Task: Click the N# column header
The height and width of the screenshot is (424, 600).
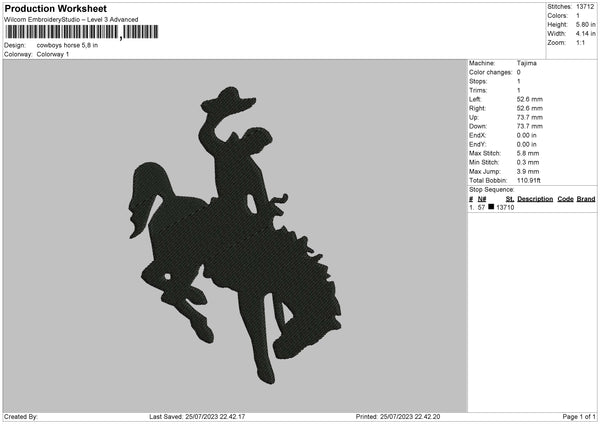Action: (x=482, y=199)
